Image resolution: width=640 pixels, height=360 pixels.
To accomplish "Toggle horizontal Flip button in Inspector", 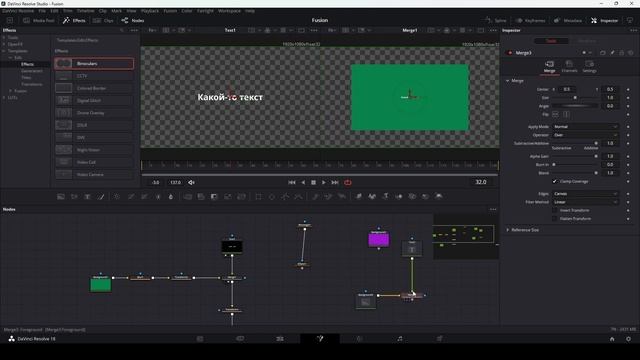I will [556, 114].
